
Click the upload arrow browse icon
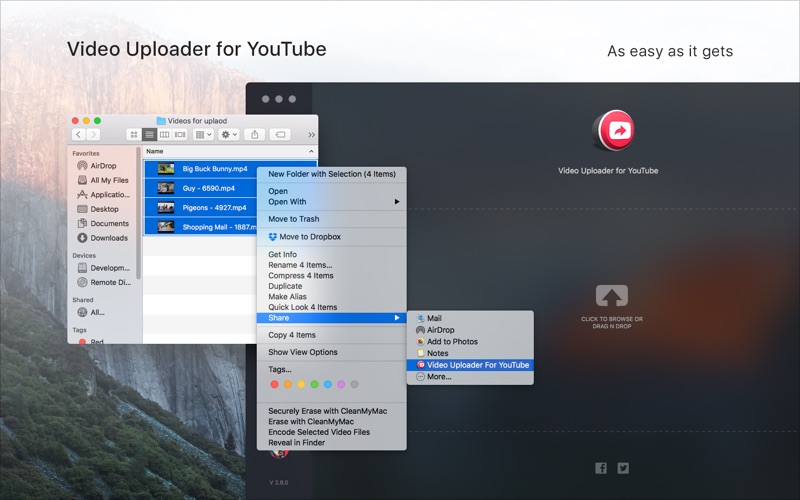(x=612, y=295)
